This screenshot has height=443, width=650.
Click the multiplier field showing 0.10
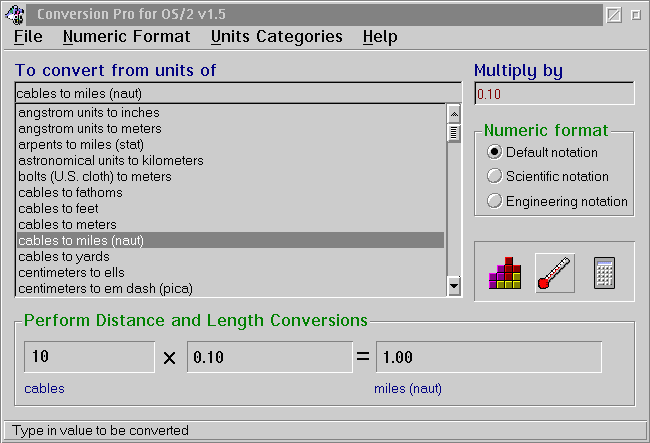click(x=269, y=357)
